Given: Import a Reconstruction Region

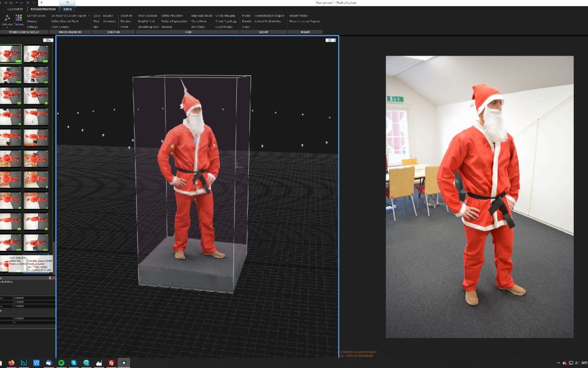Looking at the screenshot, I should click(x=304, y=21).
